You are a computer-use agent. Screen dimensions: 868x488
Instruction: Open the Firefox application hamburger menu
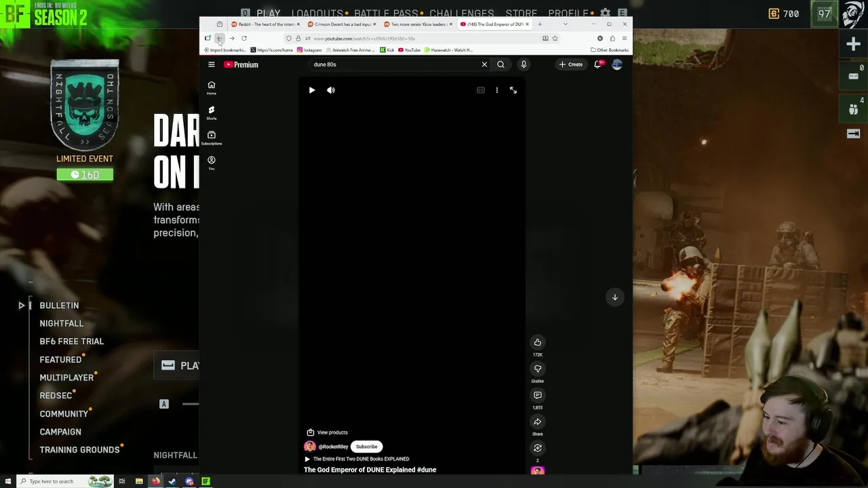pos(625,39)
